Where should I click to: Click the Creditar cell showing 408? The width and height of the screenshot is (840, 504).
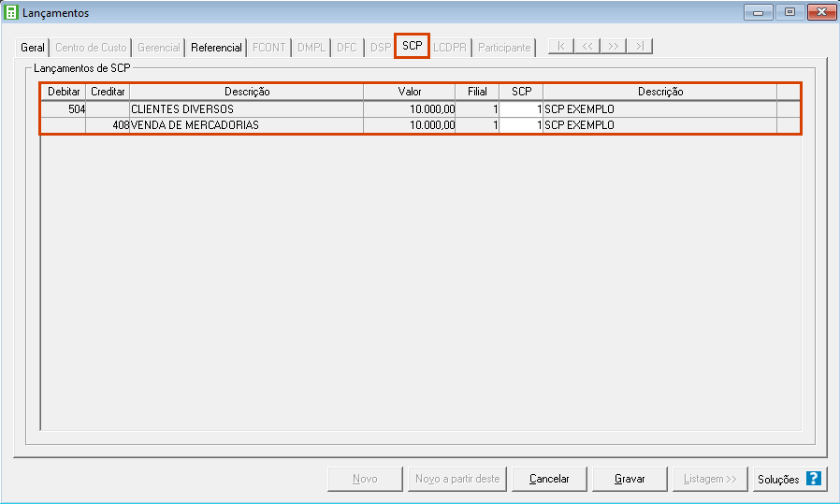(108, 125)
